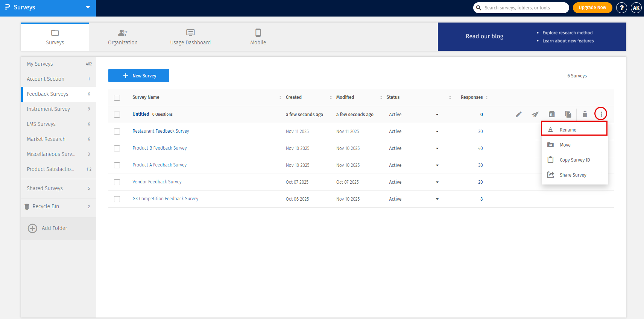This screenshot has width=644, height=319.
Task: Open status dropdown for Vendor Feedback Survey
Action: point(437,182)
